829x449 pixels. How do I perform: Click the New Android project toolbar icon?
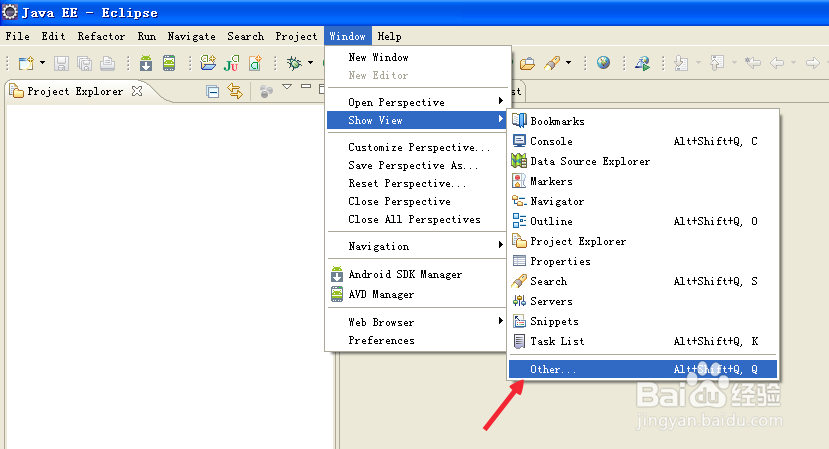point(208,63)
